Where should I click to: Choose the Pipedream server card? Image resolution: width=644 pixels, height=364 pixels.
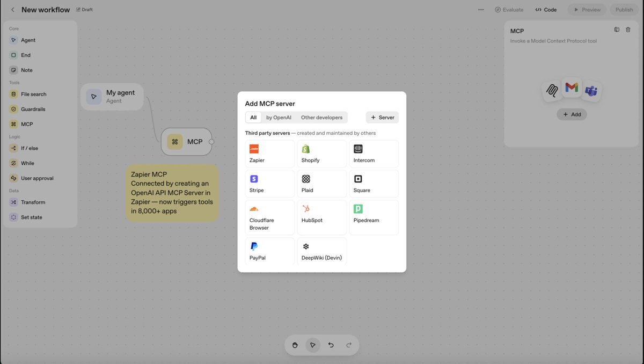[374, 217]
